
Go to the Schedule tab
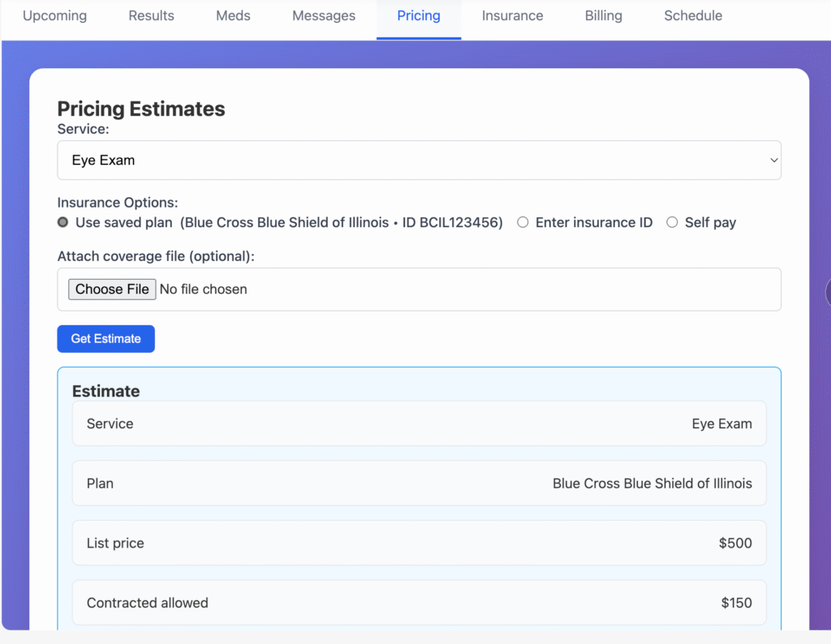(x=693, y=16)
